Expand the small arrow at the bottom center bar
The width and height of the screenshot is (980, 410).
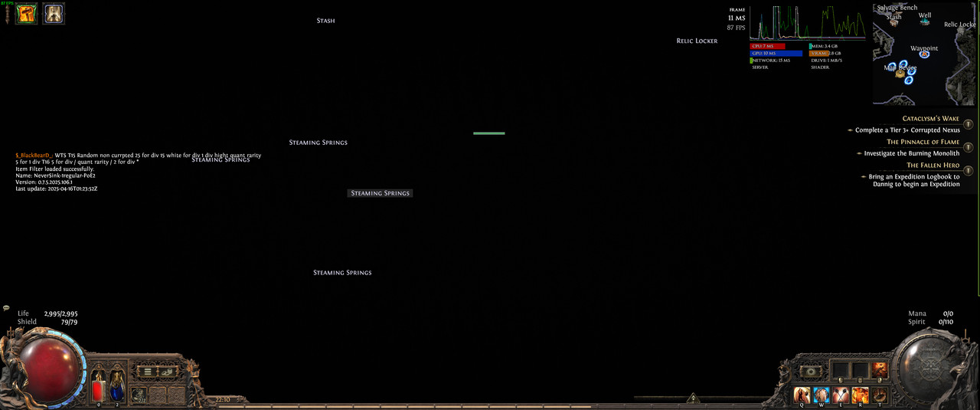[692, 399]
